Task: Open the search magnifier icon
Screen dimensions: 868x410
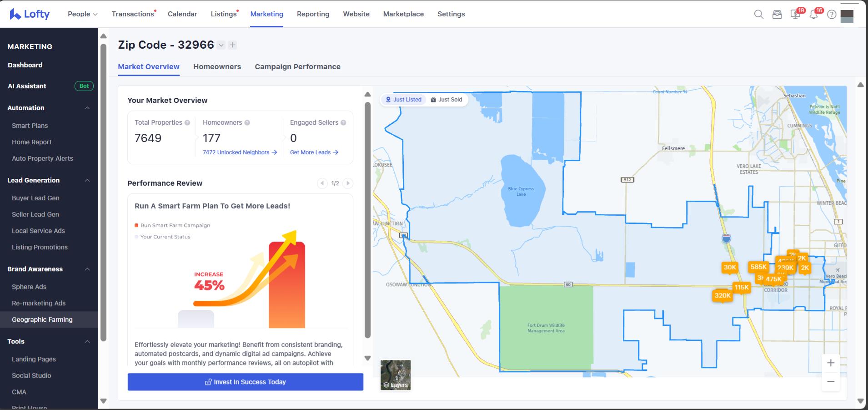Action: tap(758, 15)
